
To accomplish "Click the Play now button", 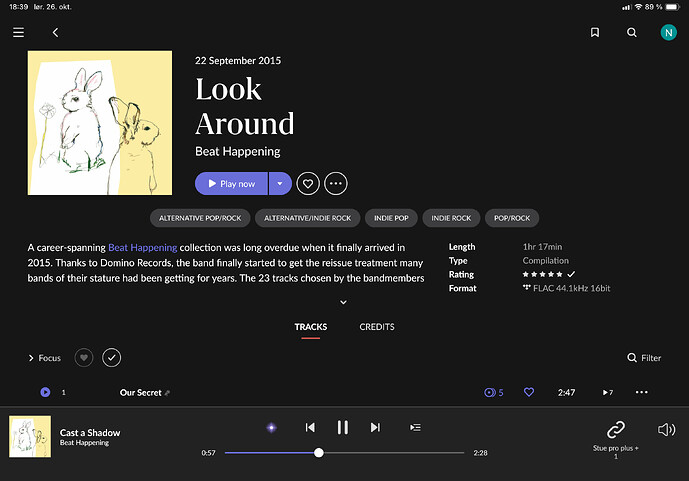I will point(231,184).
